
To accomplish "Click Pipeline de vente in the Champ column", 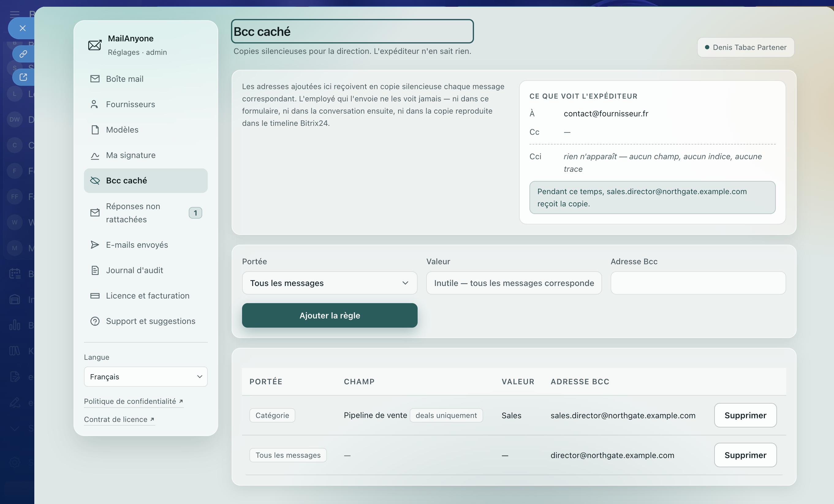I will [x=375, y=416].
